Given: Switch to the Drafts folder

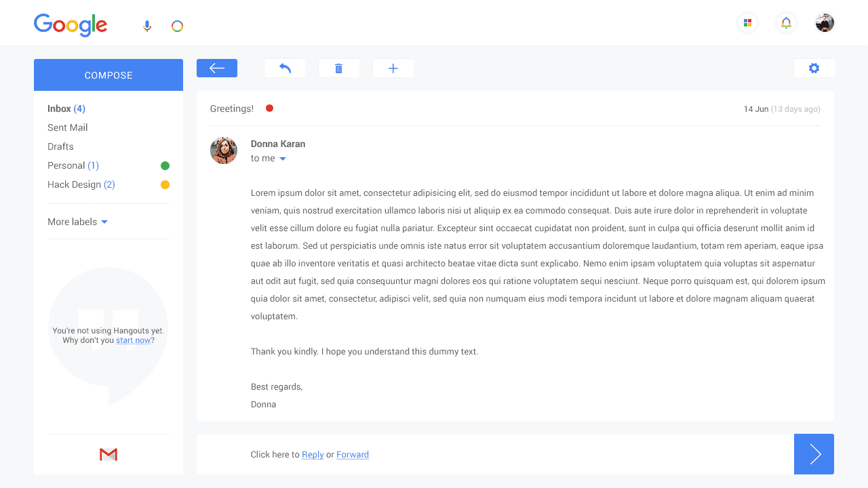Looking at the screenshot, I should [60, 146].
